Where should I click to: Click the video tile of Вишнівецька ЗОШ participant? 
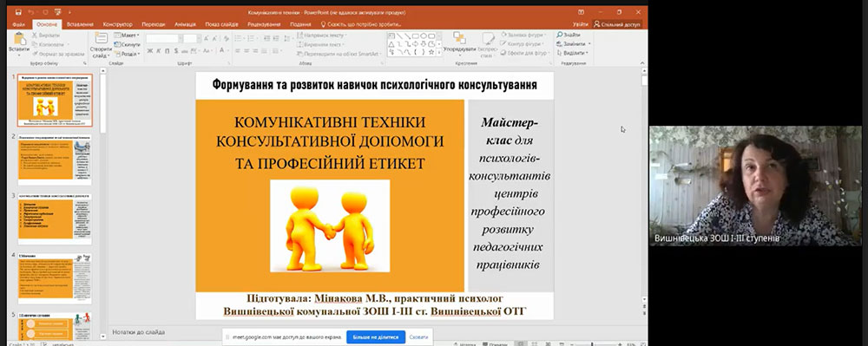tap(755, 186)
